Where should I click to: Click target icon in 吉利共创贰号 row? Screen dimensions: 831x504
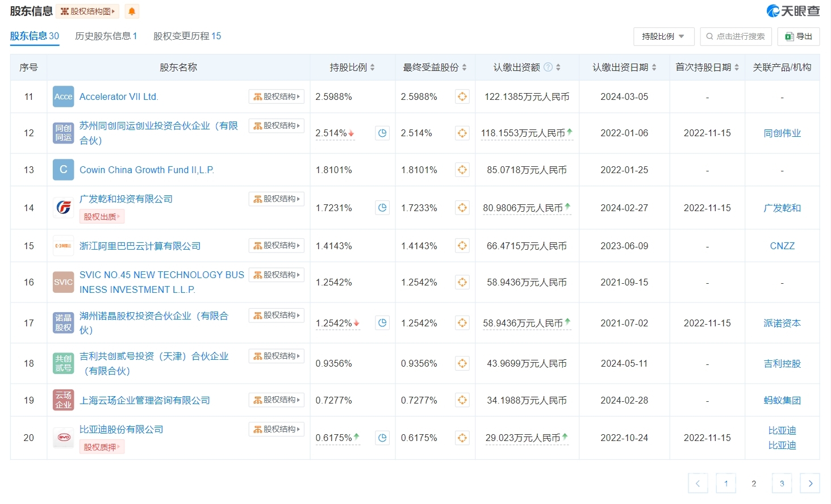pos(462,363)
